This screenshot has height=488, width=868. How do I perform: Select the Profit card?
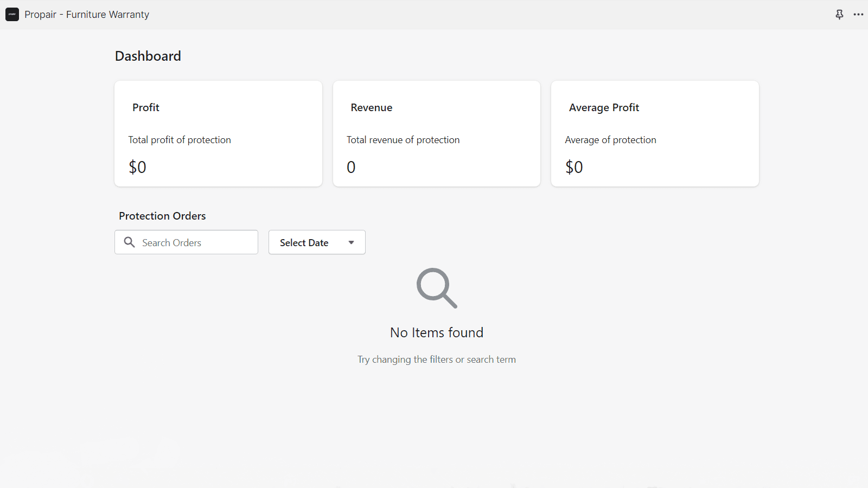pos(218,133)
